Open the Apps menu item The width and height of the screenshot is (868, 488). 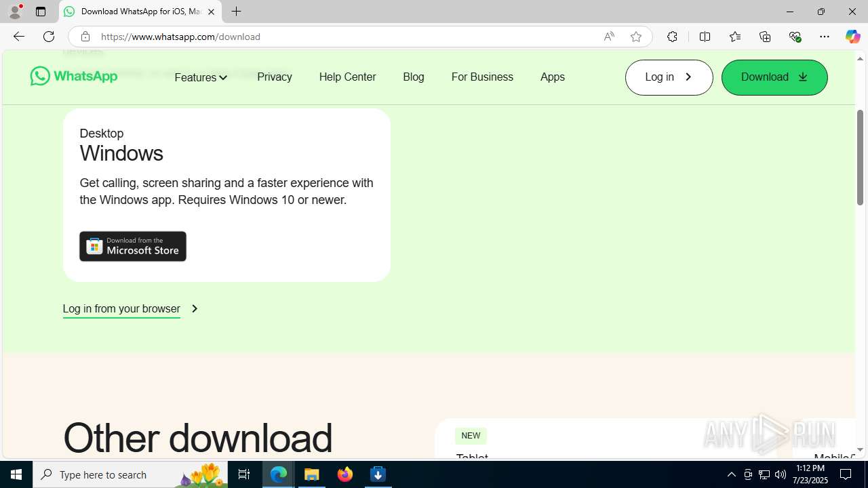click(553, 77)
